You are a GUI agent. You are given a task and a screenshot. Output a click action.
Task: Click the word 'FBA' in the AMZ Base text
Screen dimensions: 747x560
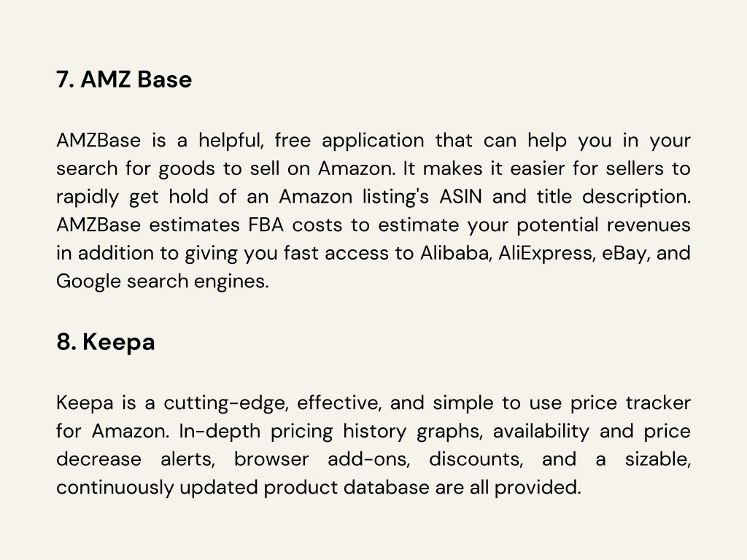click(x=266, y=225)
